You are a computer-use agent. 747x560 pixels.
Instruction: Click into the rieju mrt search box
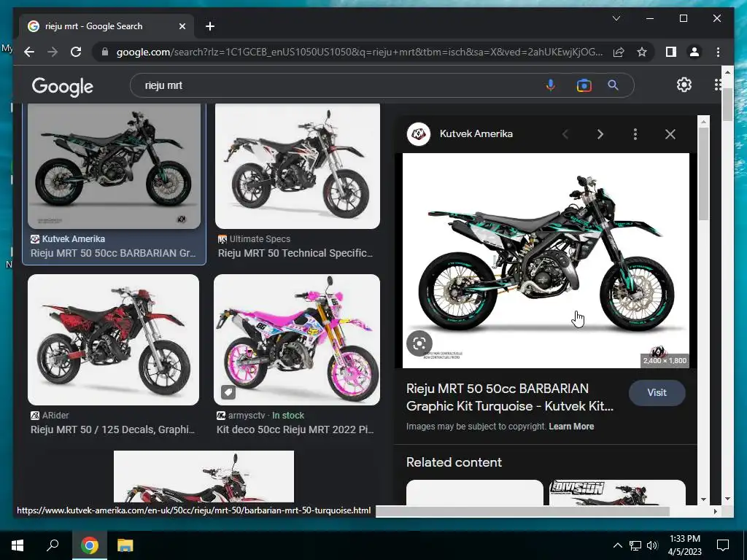[x=333, y=85]
